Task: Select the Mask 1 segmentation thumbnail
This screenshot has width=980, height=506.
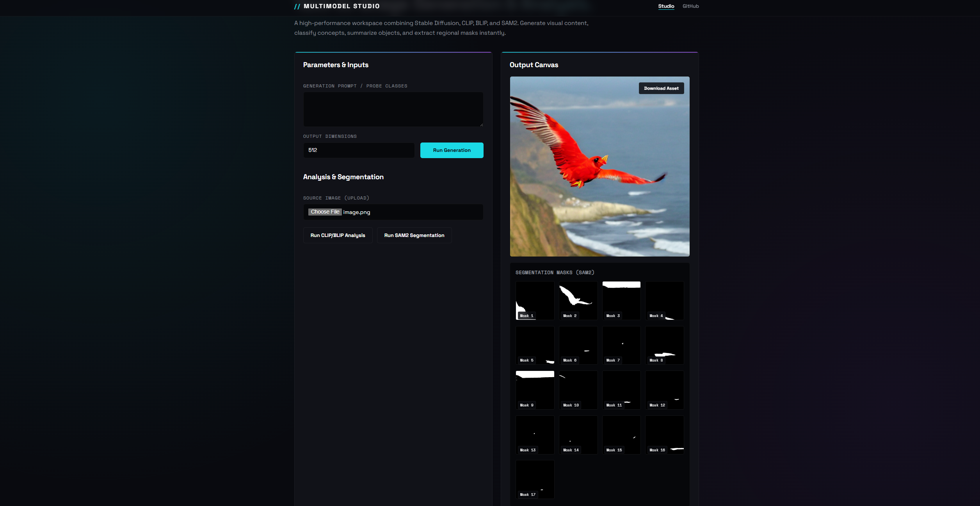Action: pyautogui.click(x=535, y=301)
